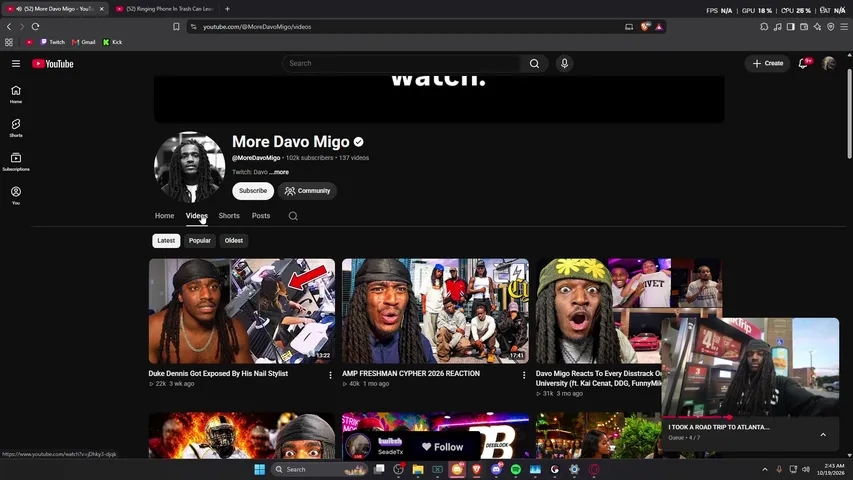Expand channel description with ...more
The image size is (853, 480).
pos(279,172)
